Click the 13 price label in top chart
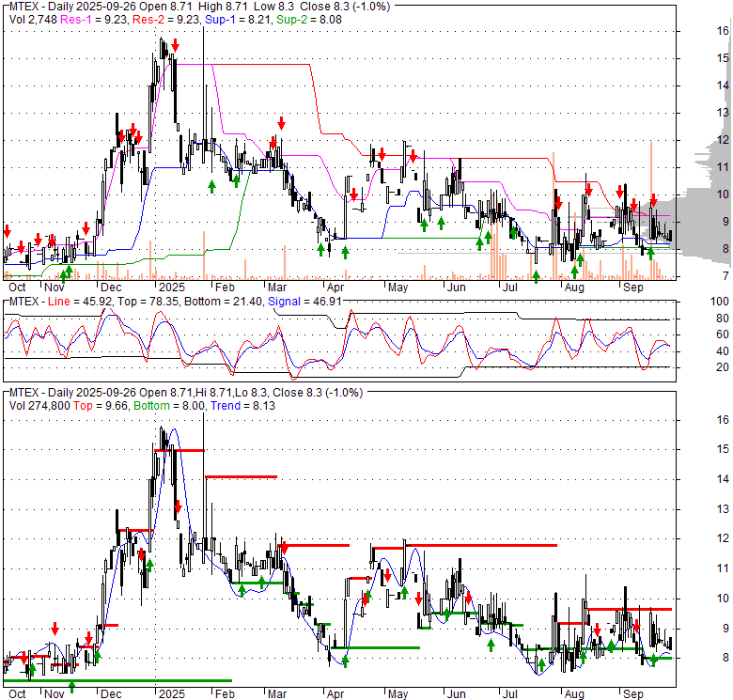 point(723,113)
